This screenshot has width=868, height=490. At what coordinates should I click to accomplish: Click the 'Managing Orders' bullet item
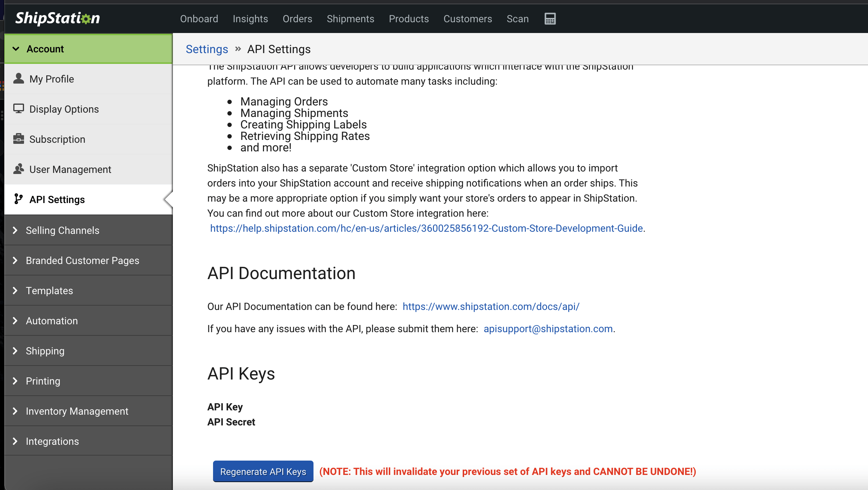tap(284, 102)
